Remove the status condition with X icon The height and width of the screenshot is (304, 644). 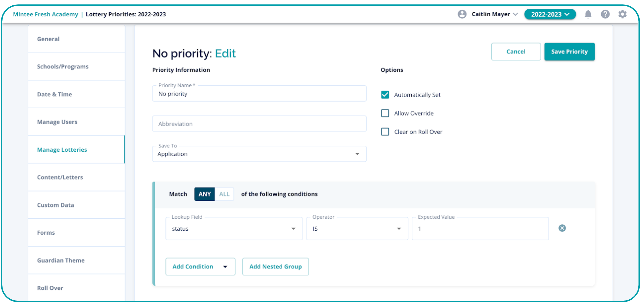coord(562,228)
